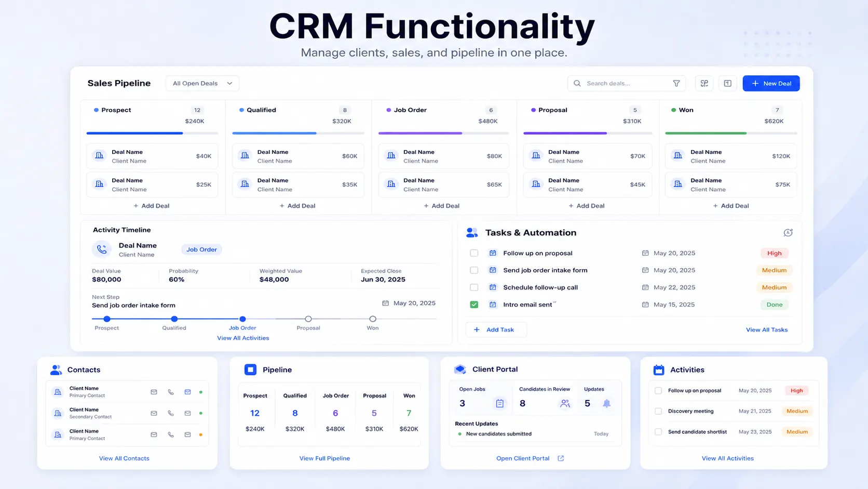Select the Proposal column header
868x489 pixels.
click(x=553, y=110)
